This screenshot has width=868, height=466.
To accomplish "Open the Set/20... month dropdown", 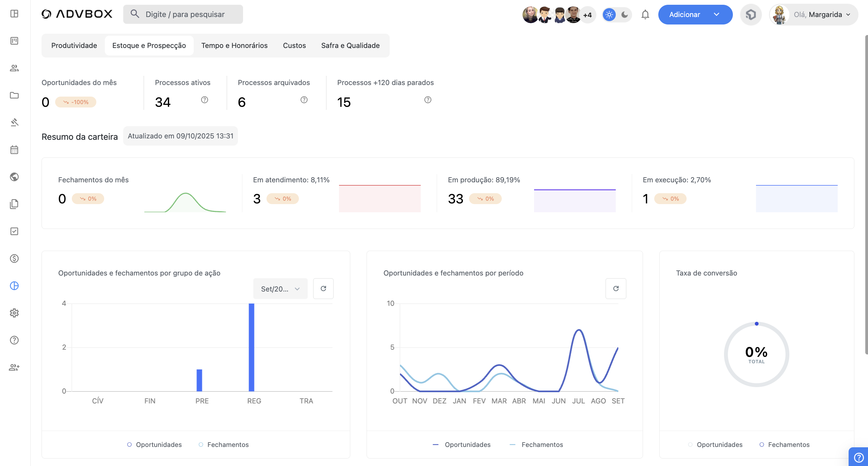I will (x=280, y=289).
